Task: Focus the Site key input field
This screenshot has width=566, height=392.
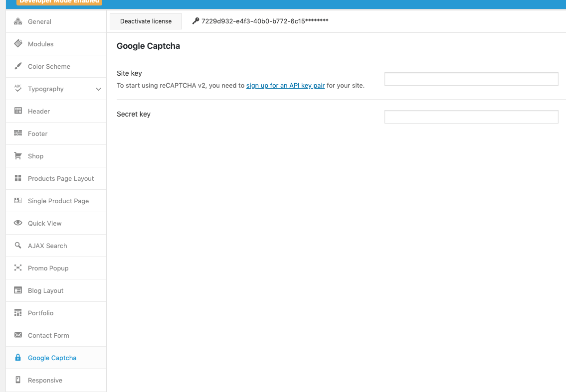Action: coord(471,79)
